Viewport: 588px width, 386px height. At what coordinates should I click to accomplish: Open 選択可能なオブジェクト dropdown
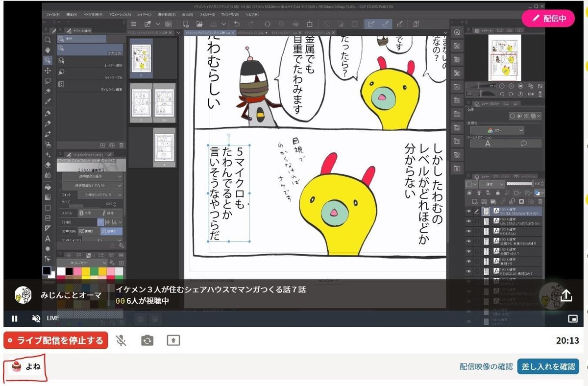pyautogui.click(x=92, y=186)
